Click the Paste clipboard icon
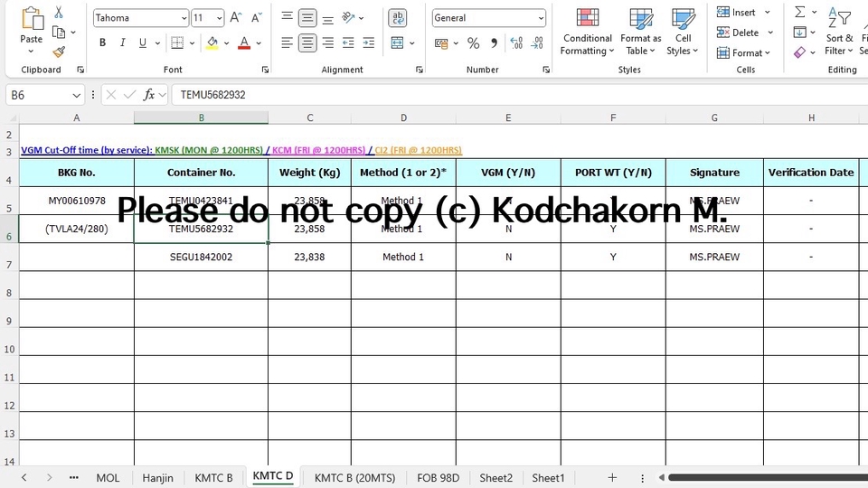 [x=33, y=19]
